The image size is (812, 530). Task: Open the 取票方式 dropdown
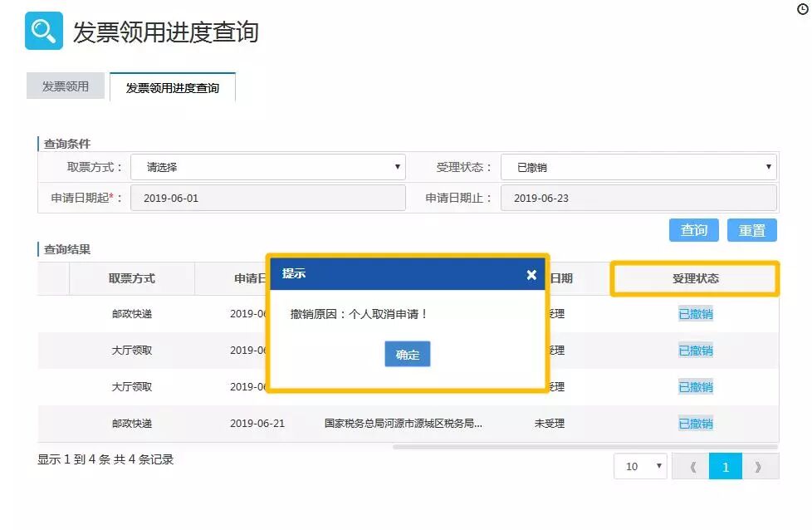267,167
